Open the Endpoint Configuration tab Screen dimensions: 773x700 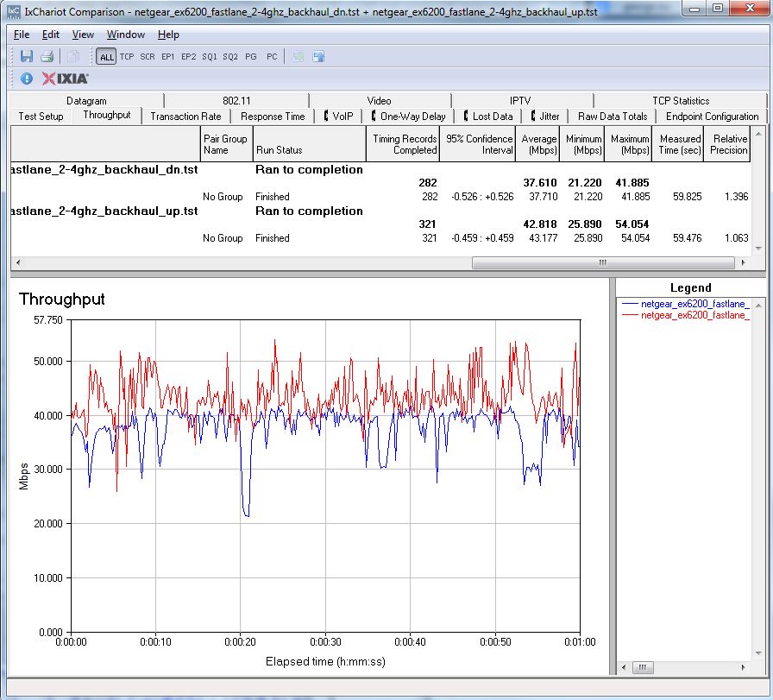tap(713, 117)
